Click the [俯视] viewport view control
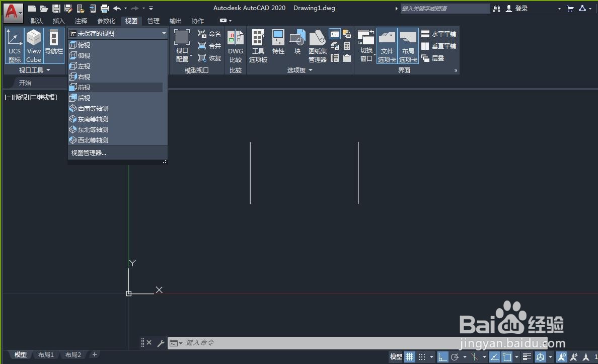 pyautogui.click(x=22, y=97)
